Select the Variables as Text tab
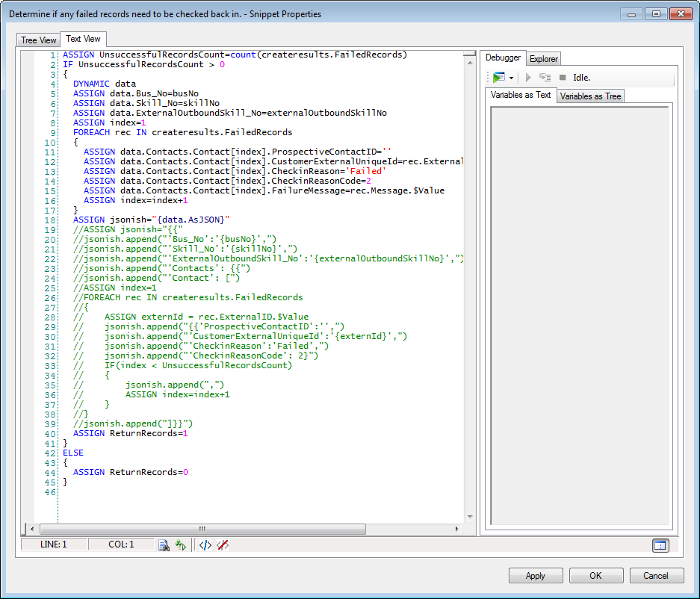Screen dimensions: 700x599 click(521, 96)
